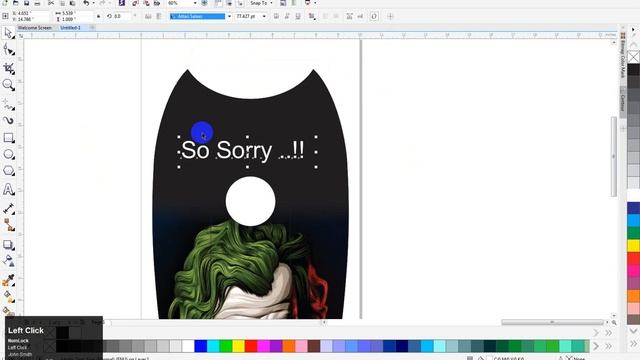Viewport: 640px width, 360px height.
Task: Select the Interactive Fill tool
Action: point(8,296)
